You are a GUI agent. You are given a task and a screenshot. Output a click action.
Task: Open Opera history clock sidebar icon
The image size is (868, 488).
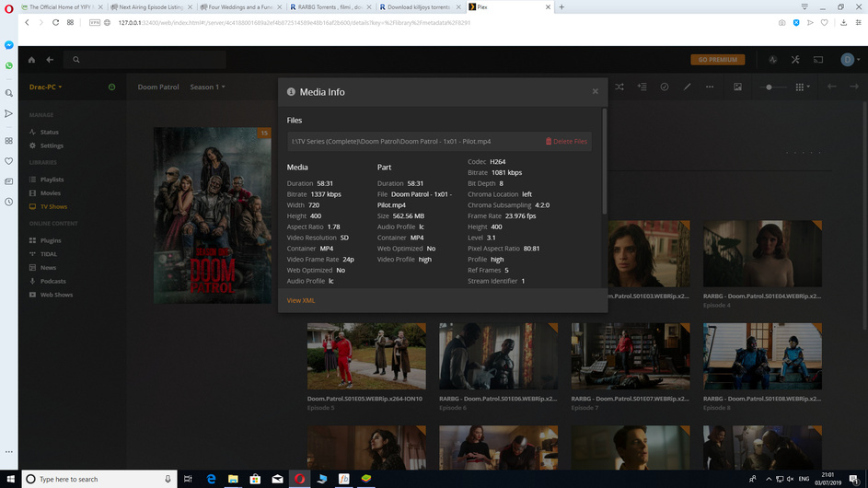(9, 203)
